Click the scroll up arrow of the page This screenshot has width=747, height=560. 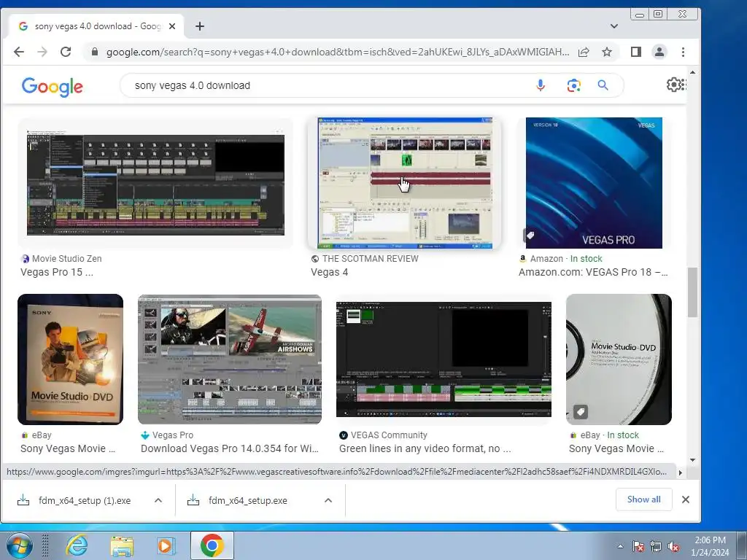coord(692,72)
